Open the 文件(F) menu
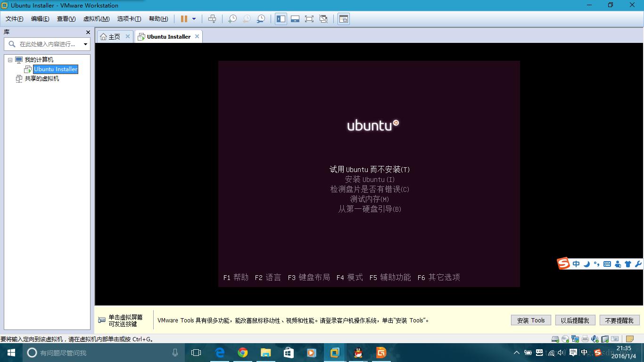The image size is (644, 362). click(14, 19)
